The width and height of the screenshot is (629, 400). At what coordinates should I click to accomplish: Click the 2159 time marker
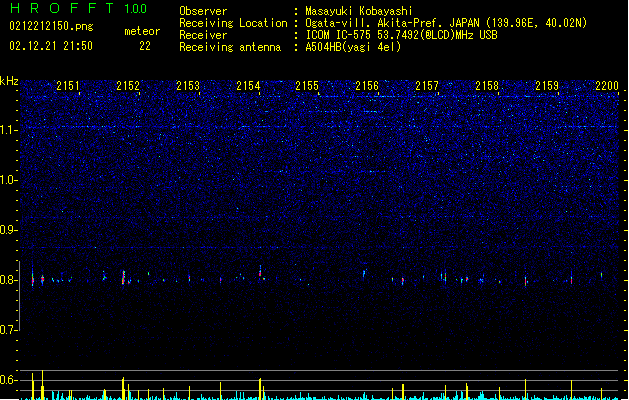(x=547, y=86)
